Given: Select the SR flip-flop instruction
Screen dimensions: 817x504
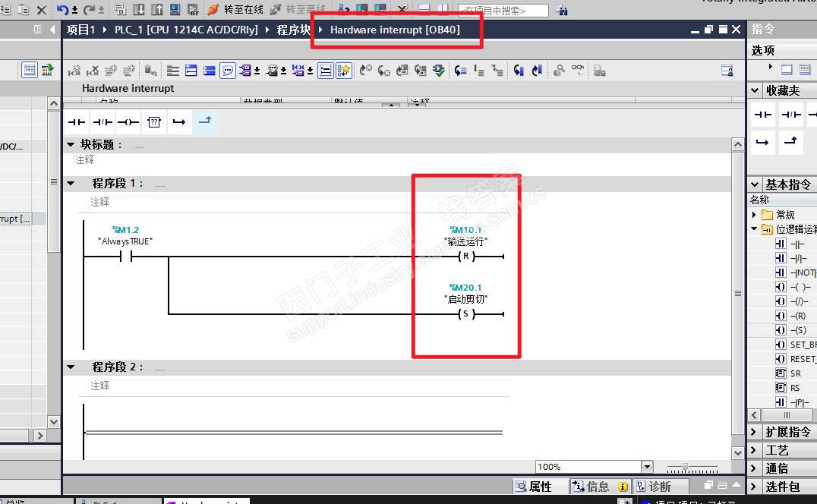Looking at the screenshot, I should point(788,373).
